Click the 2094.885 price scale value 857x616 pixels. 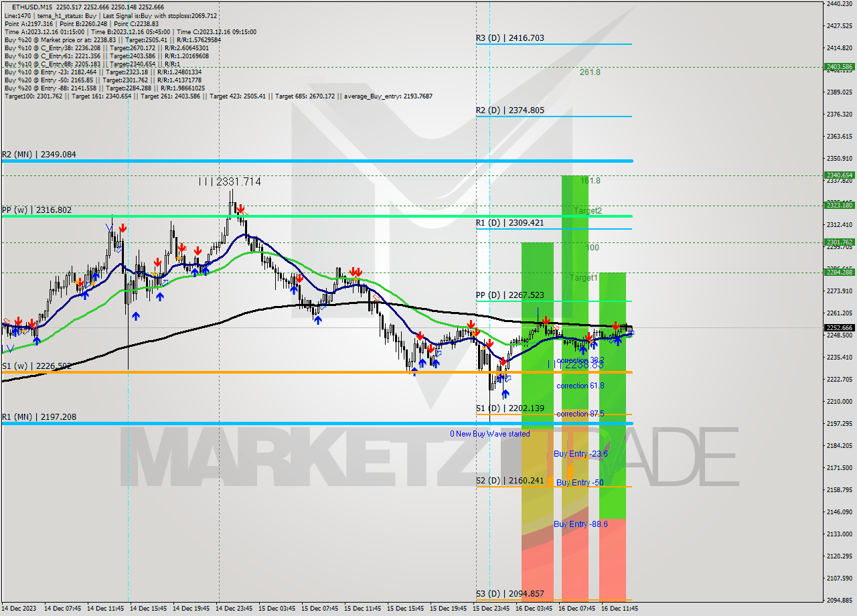coord(840,600)
